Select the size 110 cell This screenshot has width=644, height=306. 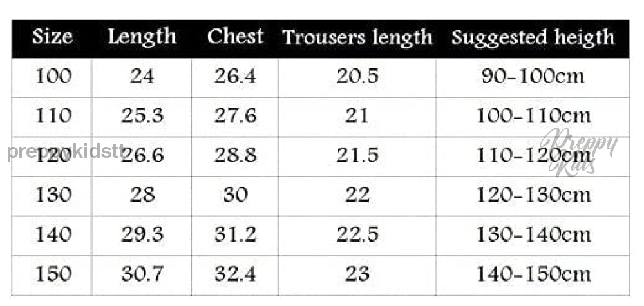point(53,116)
